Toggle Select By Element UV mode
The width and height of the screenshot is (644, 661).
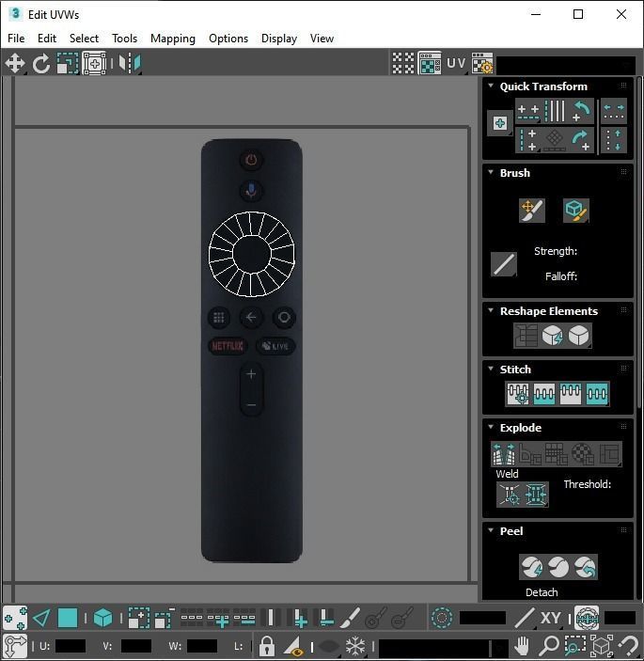point(102,619)
